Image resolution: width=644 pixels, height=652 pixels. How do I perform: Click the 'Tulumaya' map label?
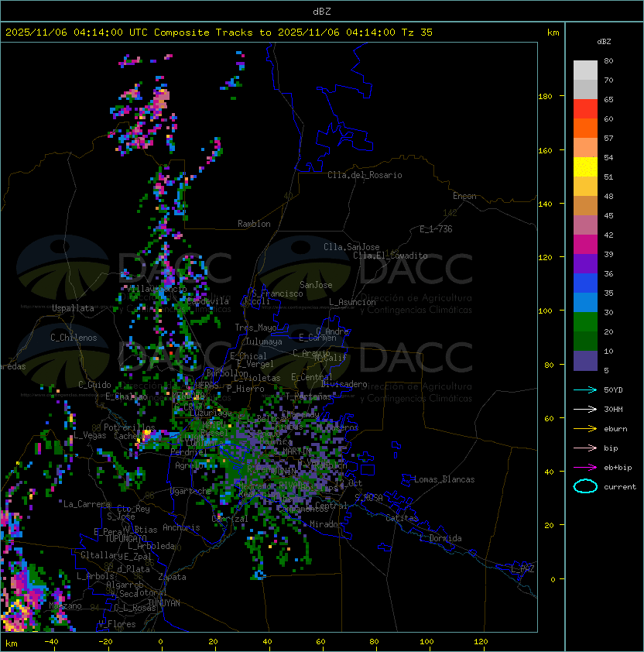point(264,341)
